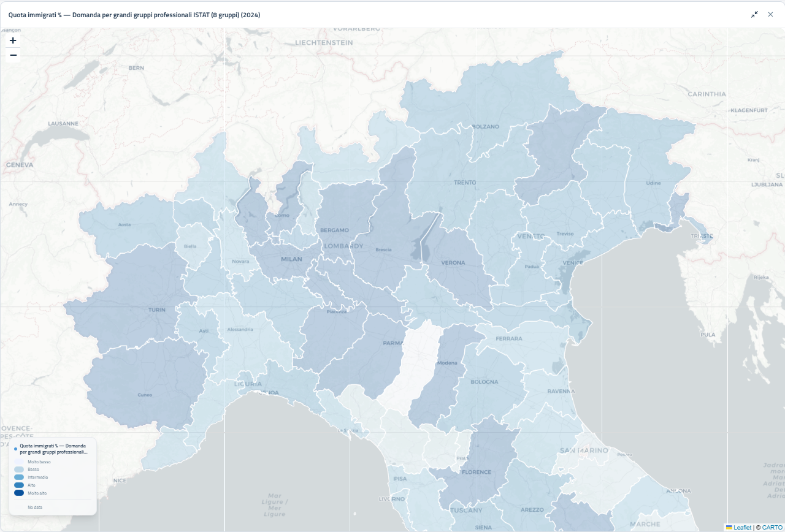The image size is (785, 532).
Task: Click the BOLOGNA province region
Action: click(x=491, y=386)
